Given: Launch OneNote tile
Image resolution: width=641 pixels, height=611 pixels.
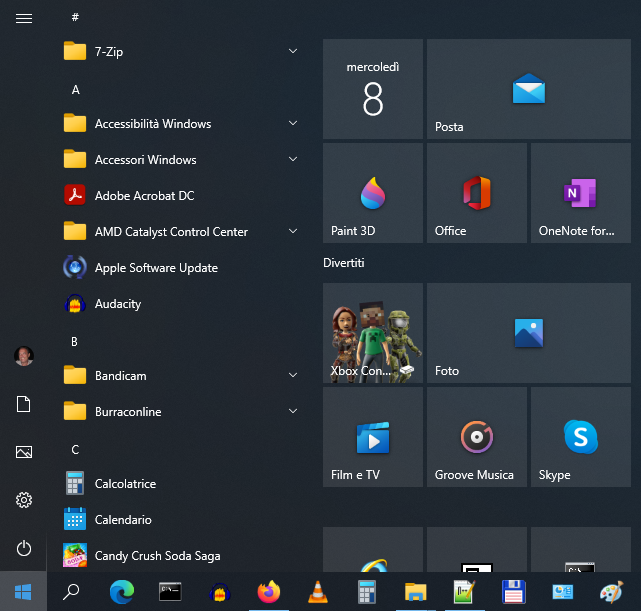Looking at the screenshot, I should coord(580,193).
